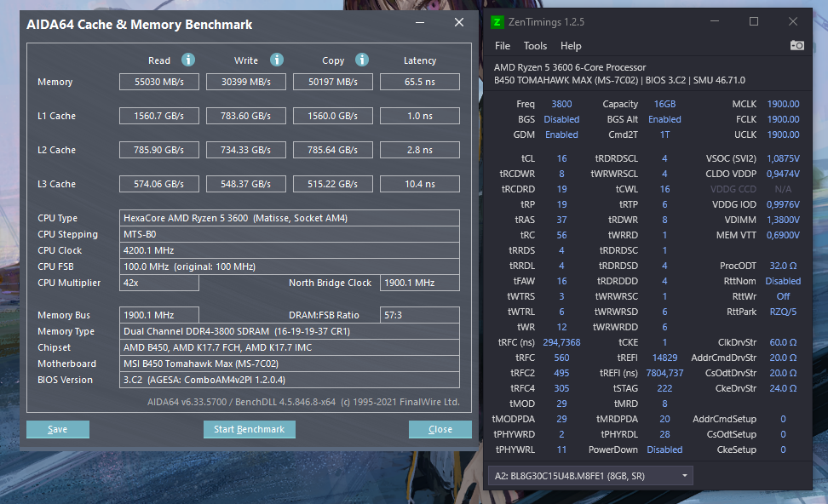Image resolution: width=828 pixels, height=504 pixels.
Task: Click the tRFC2 value 495
Action: coord(561,373)
